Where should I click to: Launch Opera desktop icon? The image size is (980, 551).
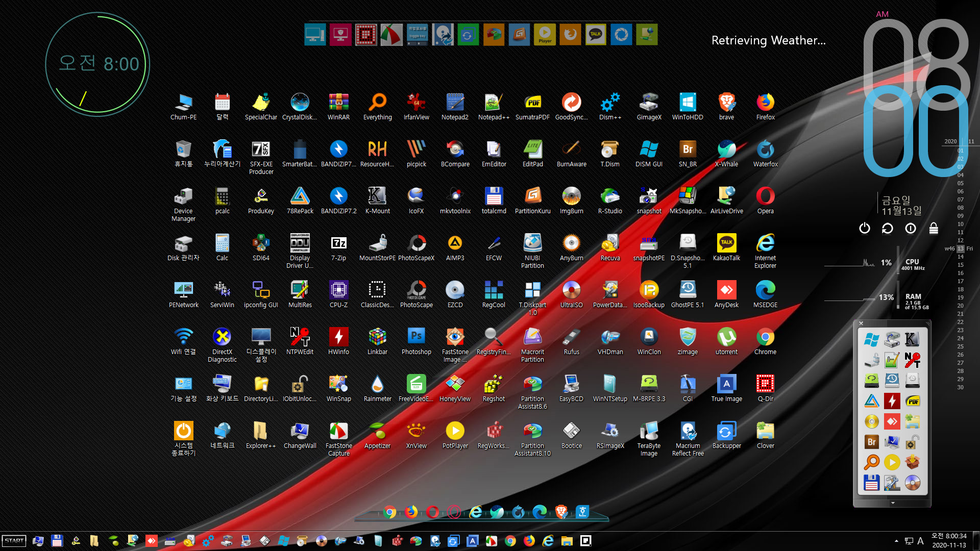tap(765, 201)
